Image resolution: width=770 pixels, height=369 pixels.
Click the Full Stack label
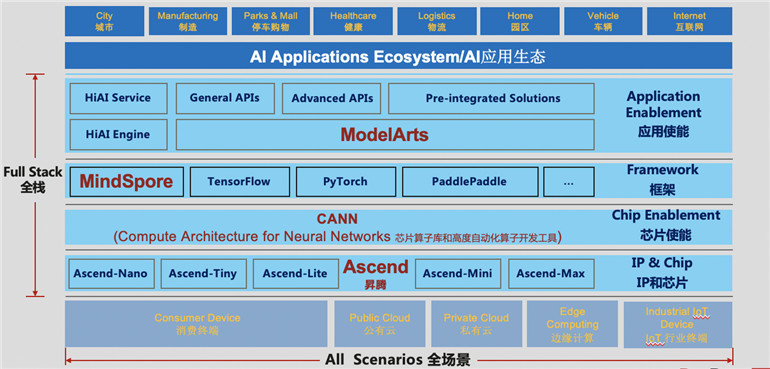click(33, 180)
